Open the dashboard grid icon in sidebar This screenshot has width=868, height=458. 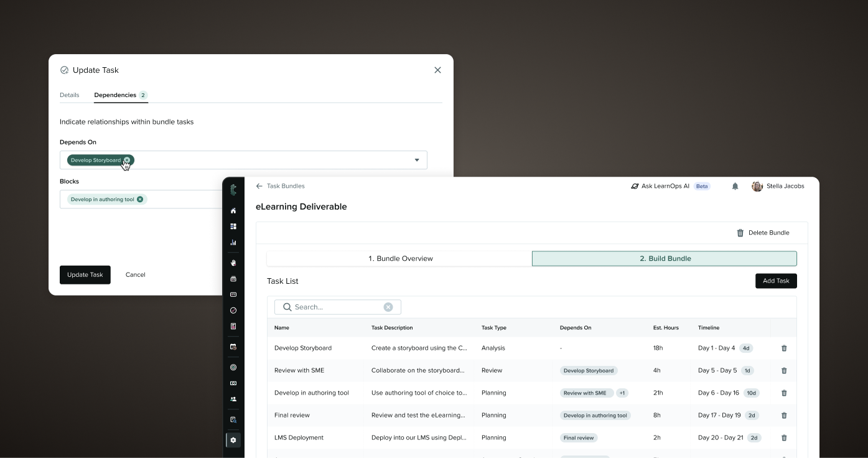233,227
